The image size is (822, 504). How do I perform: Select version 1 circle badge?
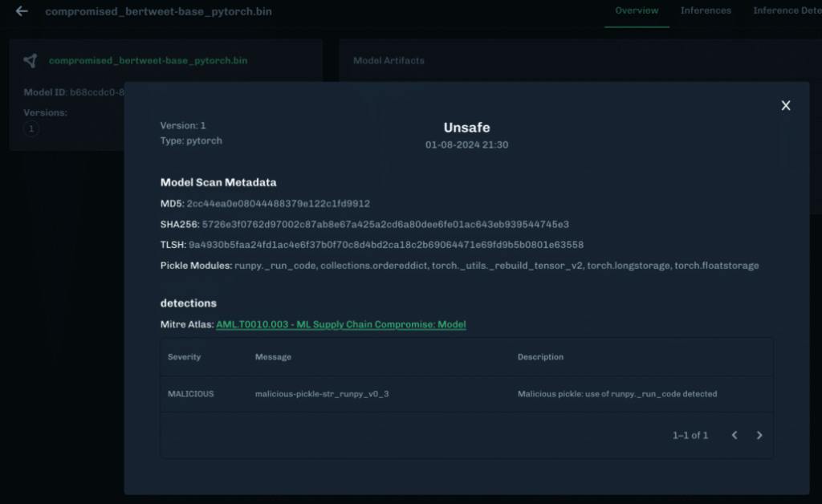31,128
